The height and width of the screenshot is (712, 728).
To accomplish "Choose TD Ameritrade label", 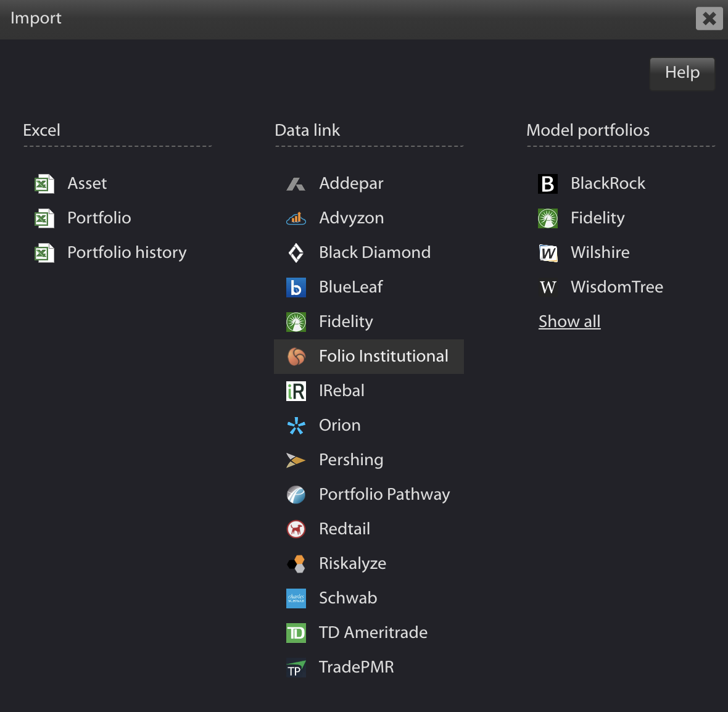I will (x=373, y=632).
